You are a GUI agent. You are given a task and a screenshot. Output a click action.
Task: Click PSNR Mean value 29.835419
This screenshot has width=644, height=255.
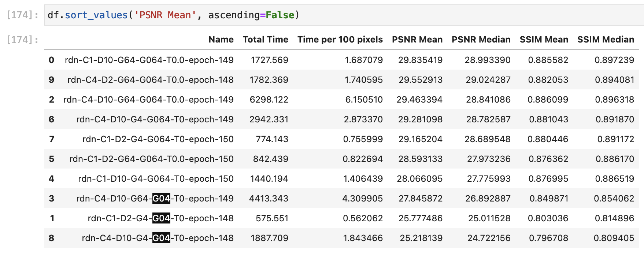[420, 60]
